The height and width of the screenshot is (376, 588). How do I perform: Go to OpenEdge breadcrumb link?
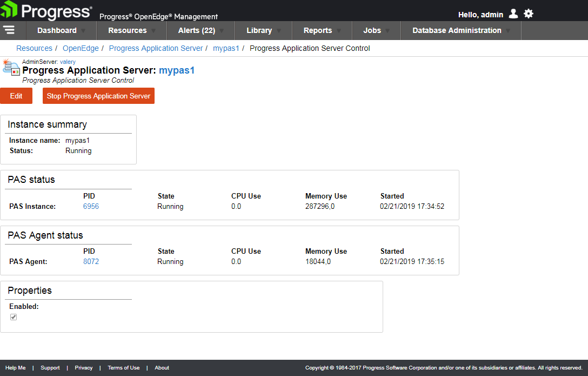coord(81,49)
